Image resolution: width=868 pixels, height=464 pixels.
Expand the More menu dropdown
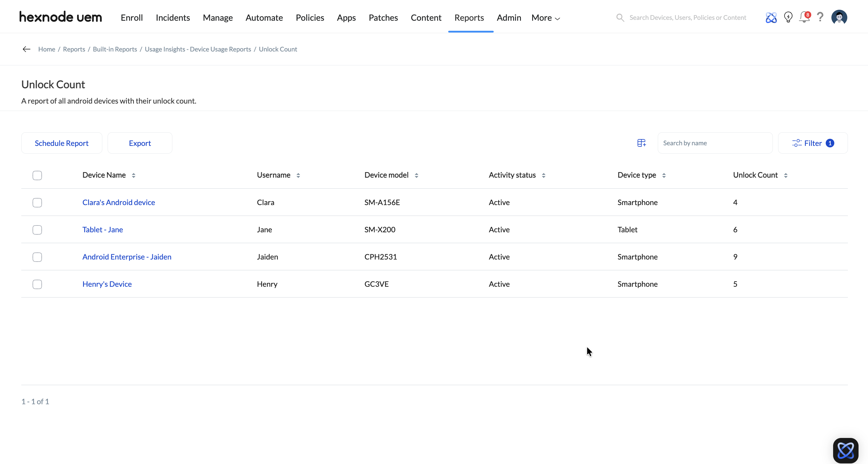545,18
